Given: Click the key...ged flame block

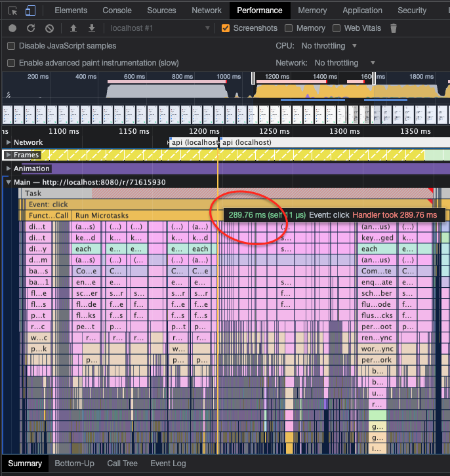Looking at the screenshot, I should (x=377, y=238).
